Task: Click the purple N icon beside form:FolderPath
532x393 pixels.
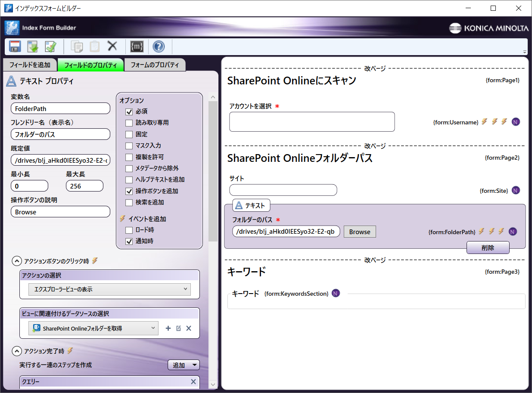Action: (513, 232)
